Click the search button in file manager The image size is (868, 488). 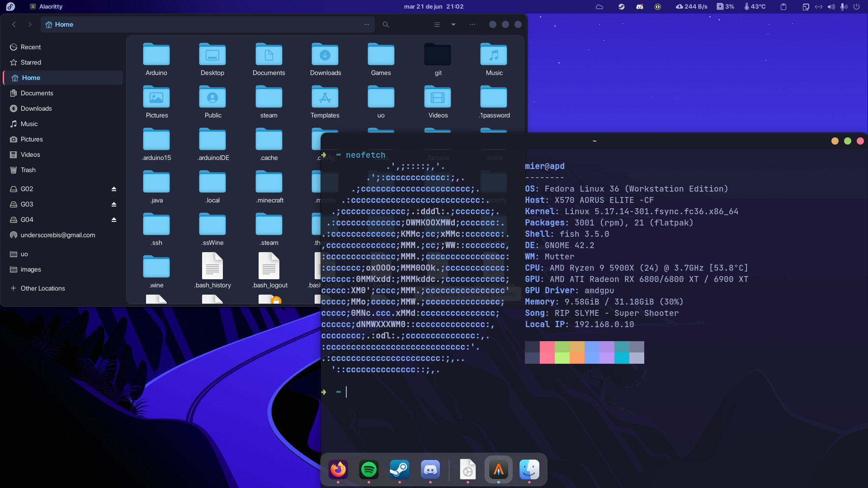point(386,24)
